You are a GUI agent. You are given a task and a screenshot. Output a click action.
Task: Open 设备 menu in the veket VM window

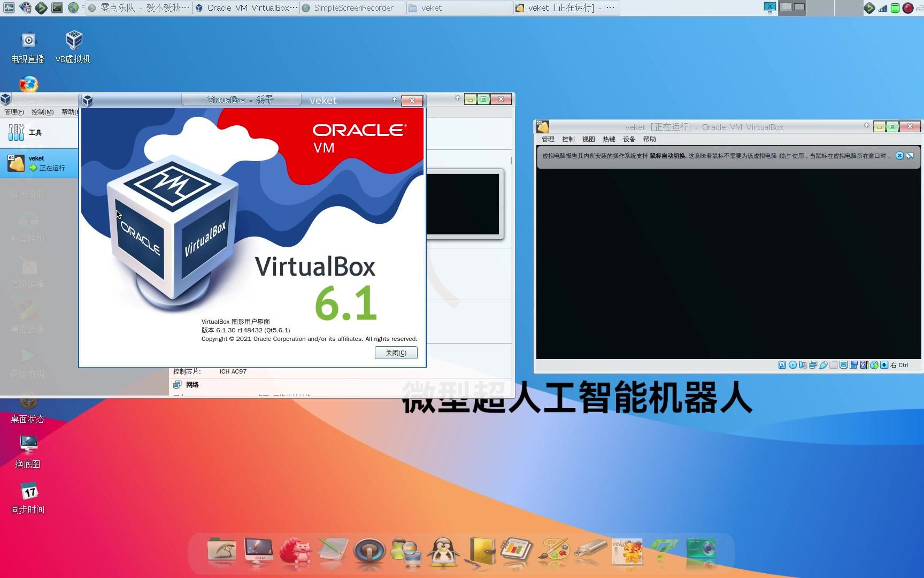[x=629, y=139]
